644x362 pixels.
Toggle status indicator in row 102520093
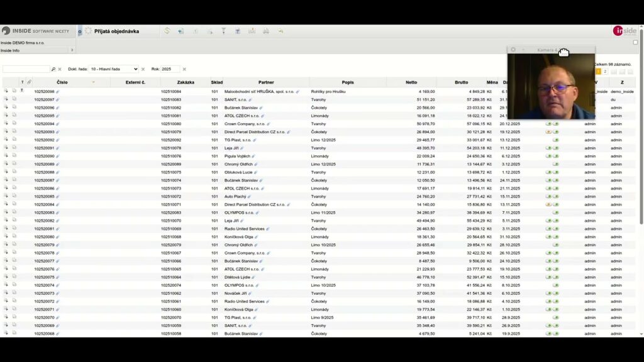click(549, 132)
